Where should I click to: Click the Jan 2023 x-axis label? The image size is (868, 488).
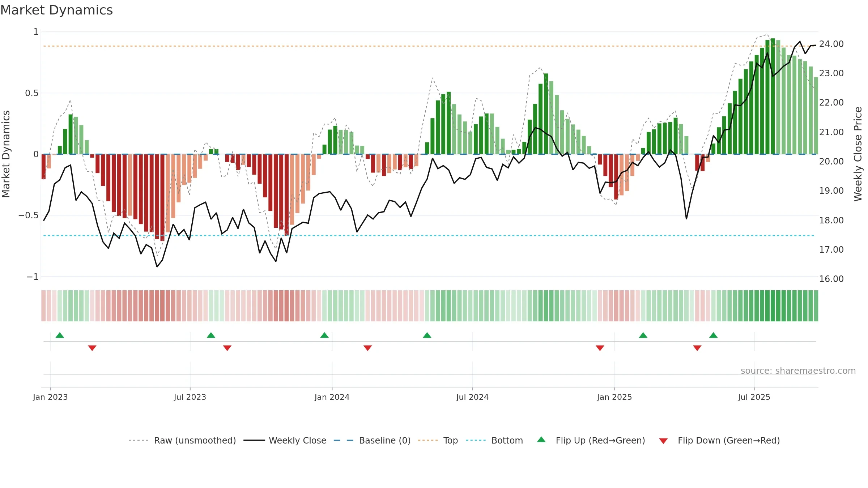click(x=50, y=397)
